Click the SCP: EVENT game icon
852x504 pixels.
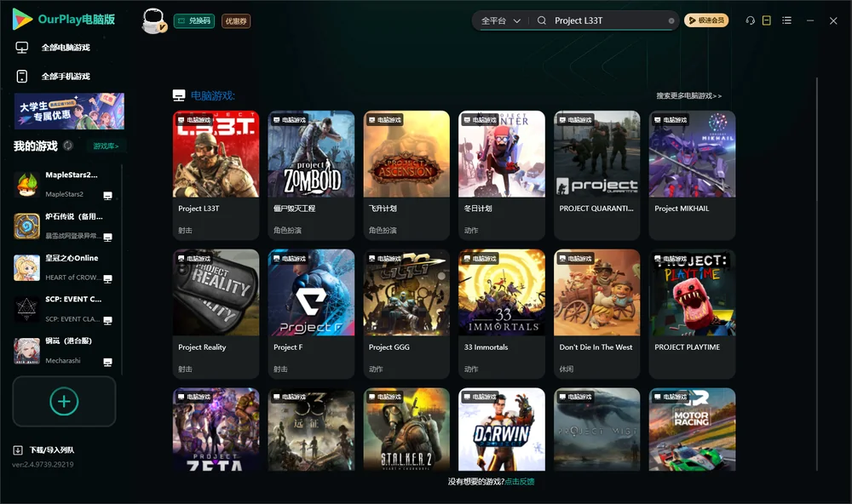click(26, 309)
